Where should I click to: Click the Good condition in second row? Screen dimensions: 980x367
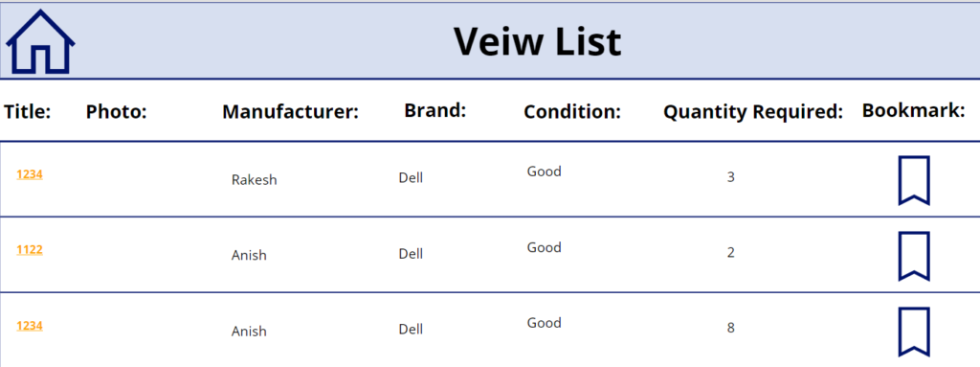pos(544,247)
